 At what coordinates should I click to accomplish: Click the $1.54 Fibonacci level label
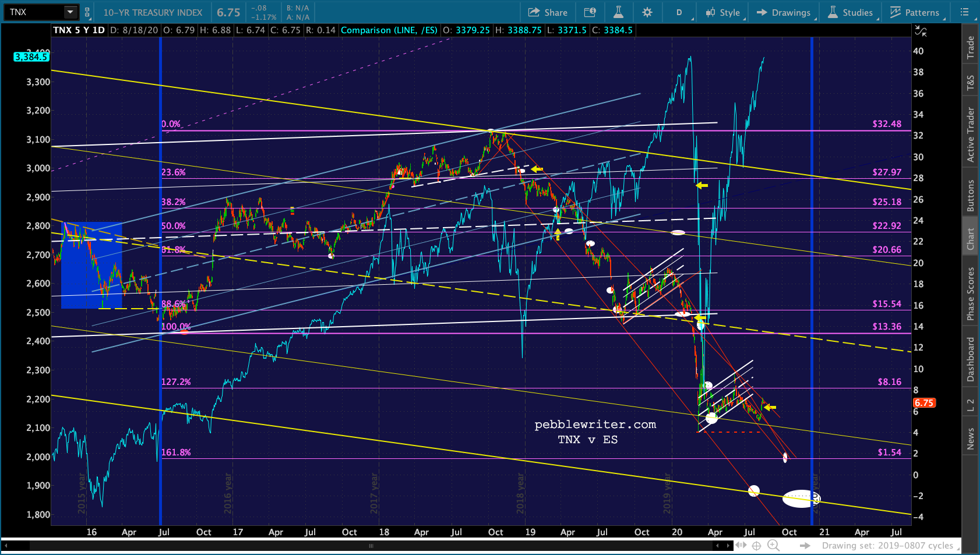[890, 452]
